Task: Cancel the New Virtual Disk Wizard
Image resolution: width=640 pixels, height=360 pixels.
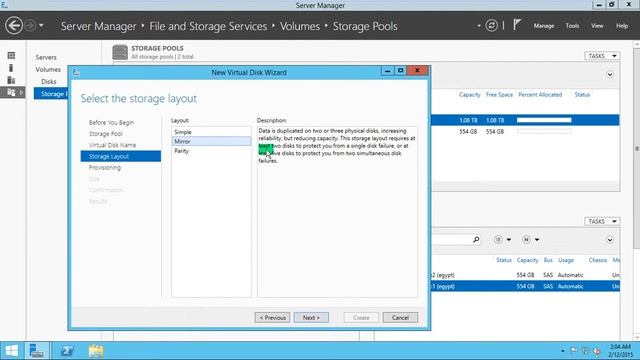Action: click(400, 318)
